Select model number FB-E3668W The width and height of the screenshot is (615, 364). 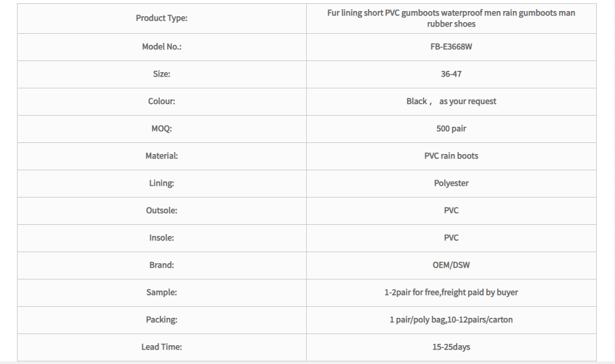(x=451, y=47)
